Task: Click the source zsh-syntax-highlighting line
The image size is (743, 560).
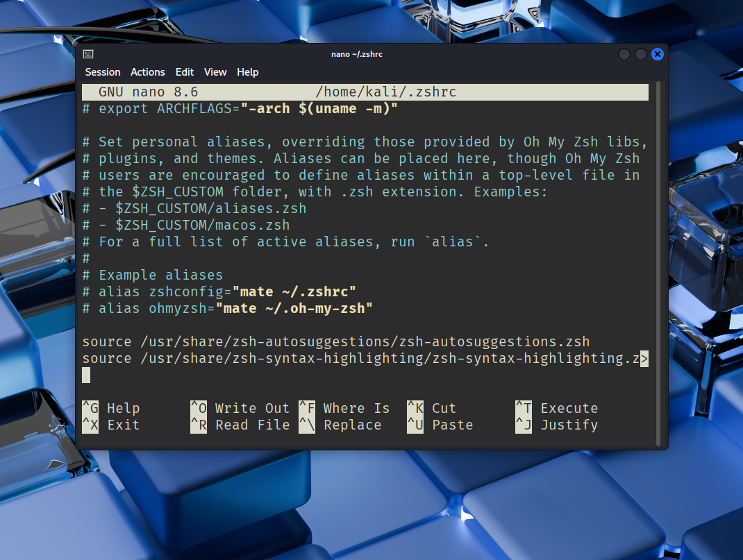Action: (361, 358)
